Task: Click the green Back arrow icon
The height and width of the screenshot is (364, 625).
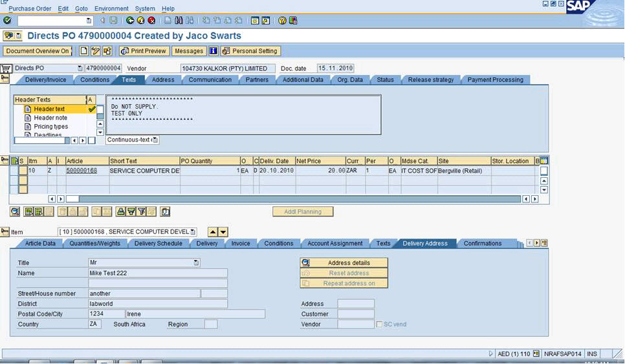Action: pyautogui.click(x=130, y=20)
